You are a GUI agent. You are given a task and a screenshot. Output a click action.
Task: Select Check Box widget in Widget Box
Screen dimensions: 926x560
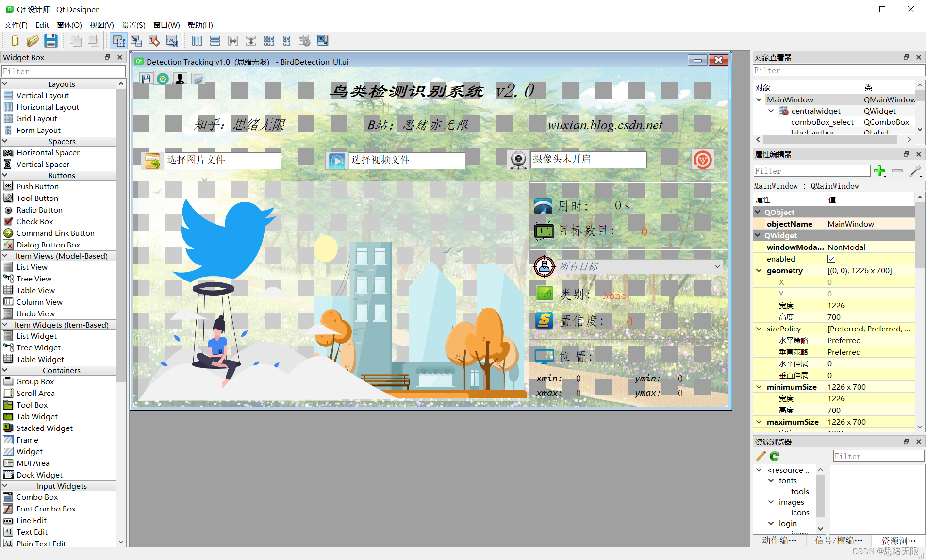coord(34,221)
